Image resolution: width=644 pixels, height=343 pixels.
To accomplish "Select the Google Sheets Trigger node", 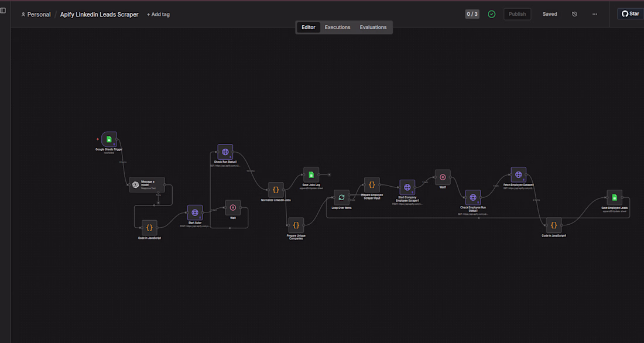I will (x=109, y=139).
